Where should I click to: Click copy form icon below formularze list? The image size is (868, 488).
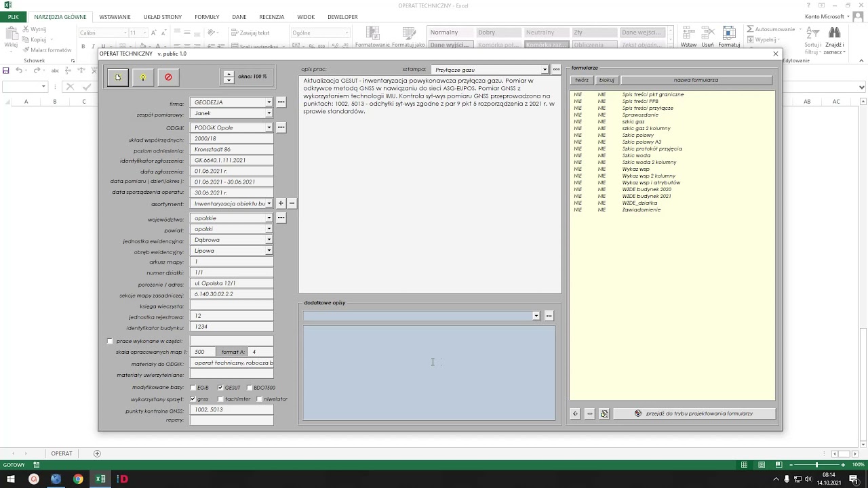click(604, 413)
